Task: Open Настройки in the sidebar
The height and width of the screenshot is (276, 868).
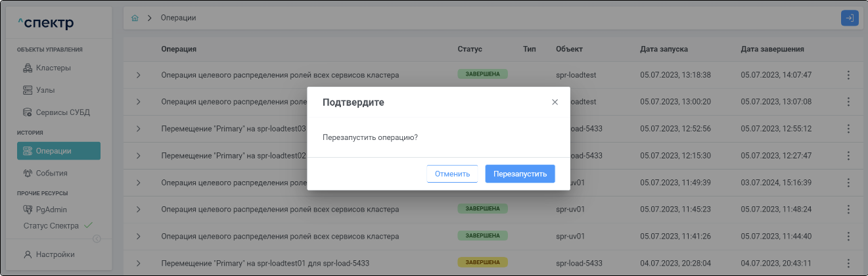Action: tap(55, 254)
